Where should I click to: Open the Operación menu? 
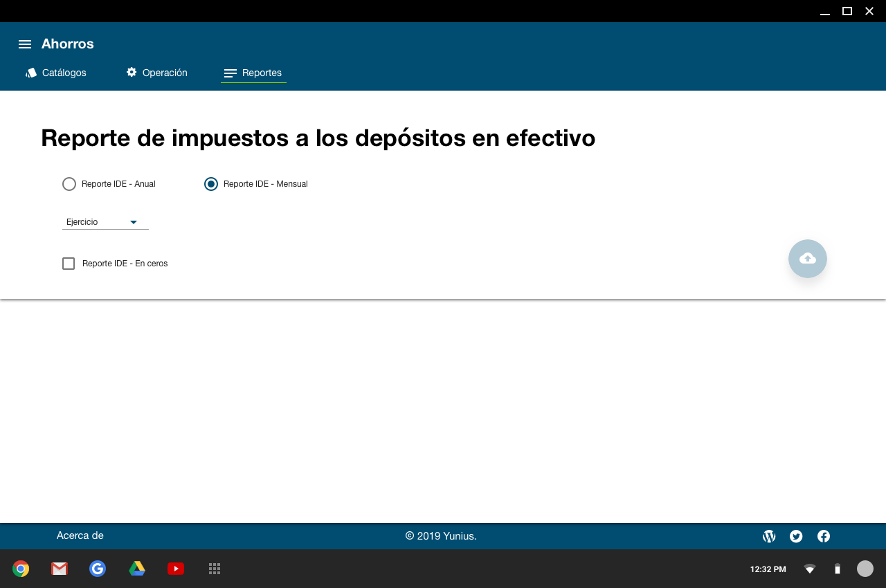156,73
